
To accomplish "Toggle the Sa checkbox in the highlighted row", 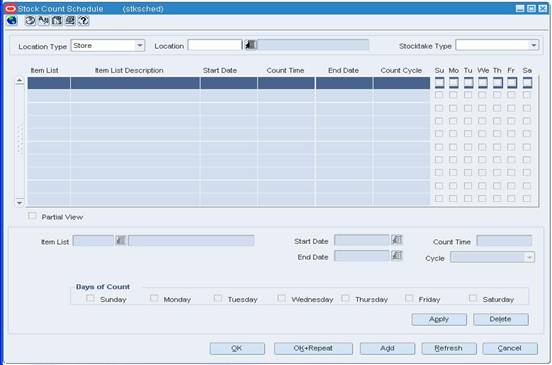I will [x=527, y=83].
